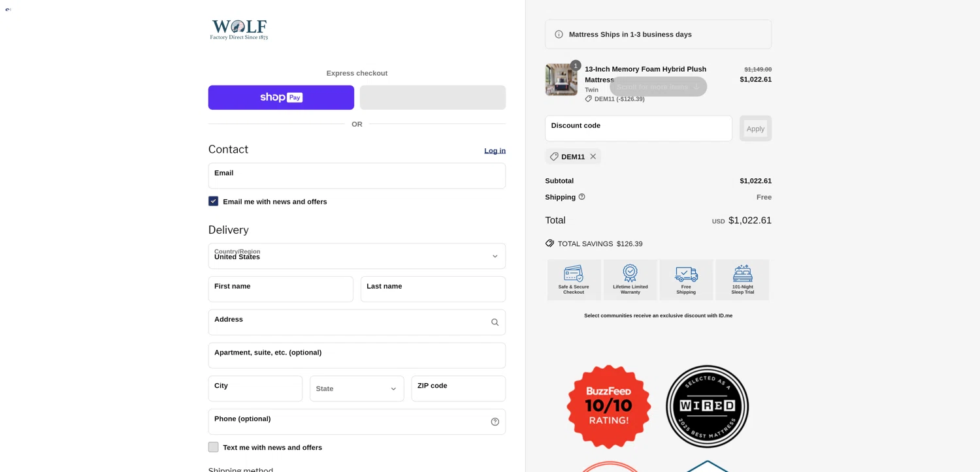980x472 pixels.
Task: Click the Free Shipping truck badge
Action: 686,280
